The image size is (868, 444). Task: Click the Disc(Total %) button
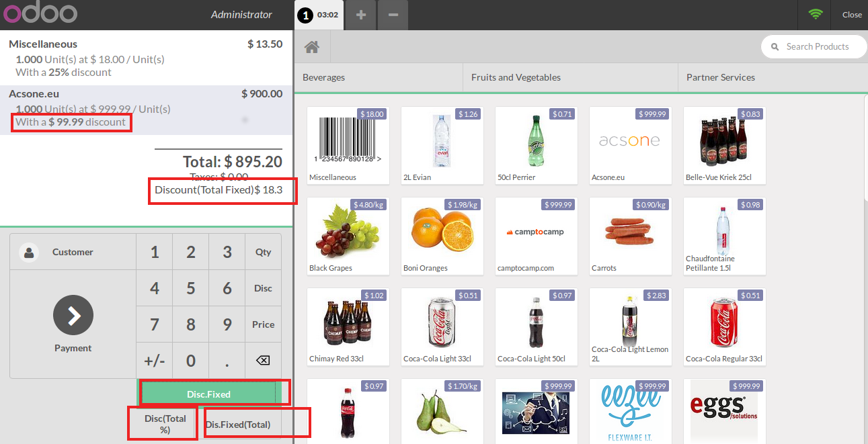[165, 424]
